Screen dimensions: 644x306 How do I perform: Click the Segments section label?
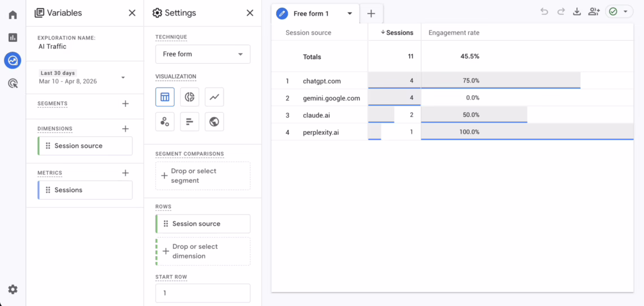pyautogui.click(x=53, y=103)
